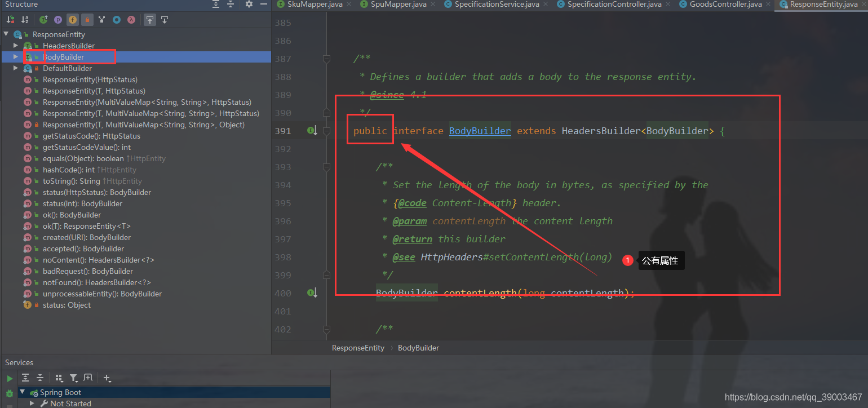The height and width of the screenshot is (408, 868).
Task: Click implemented-method gutter icon on line 400
Action: pos(312,293)
